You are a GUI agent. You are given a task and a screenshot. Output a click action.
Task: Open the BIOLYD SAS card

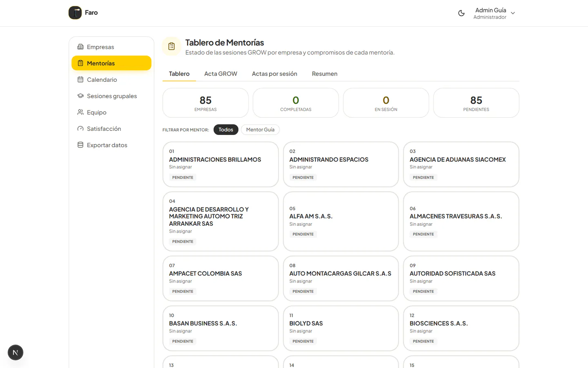click(x=341, y=328)
